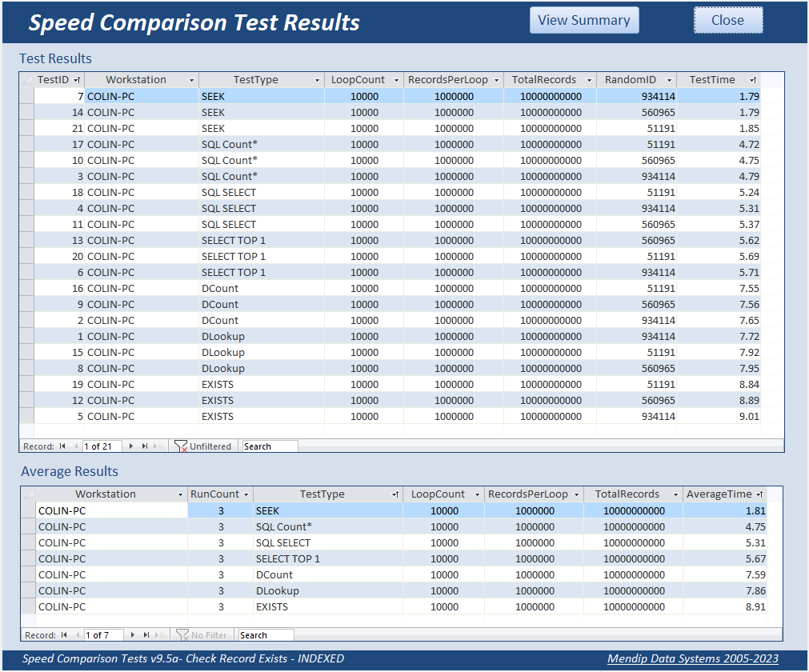Open Workstation column filter dropdown in Test Results
This screenshot has width=809, height=672.
191,80
